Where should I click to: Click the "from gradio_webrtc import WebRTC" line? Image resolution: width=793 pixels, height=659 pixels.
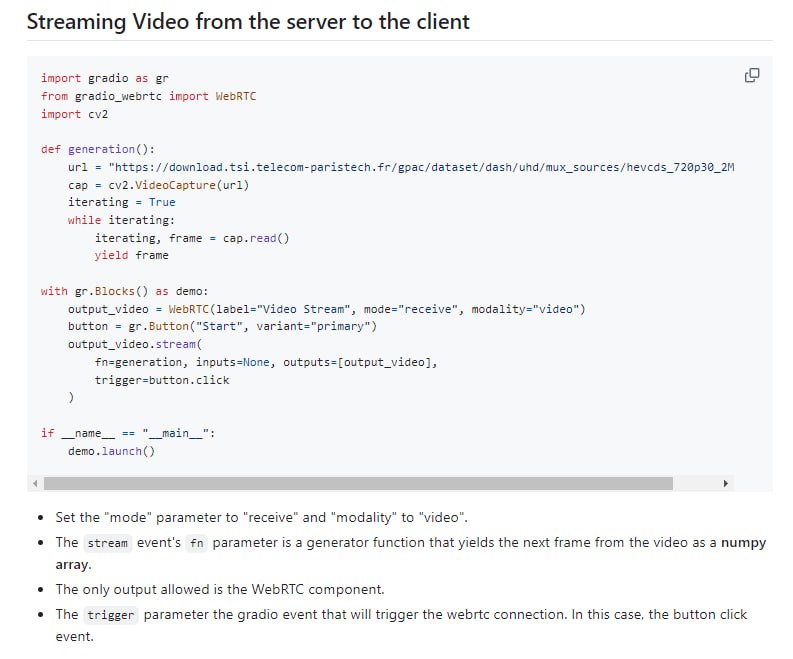pos(148,96)
